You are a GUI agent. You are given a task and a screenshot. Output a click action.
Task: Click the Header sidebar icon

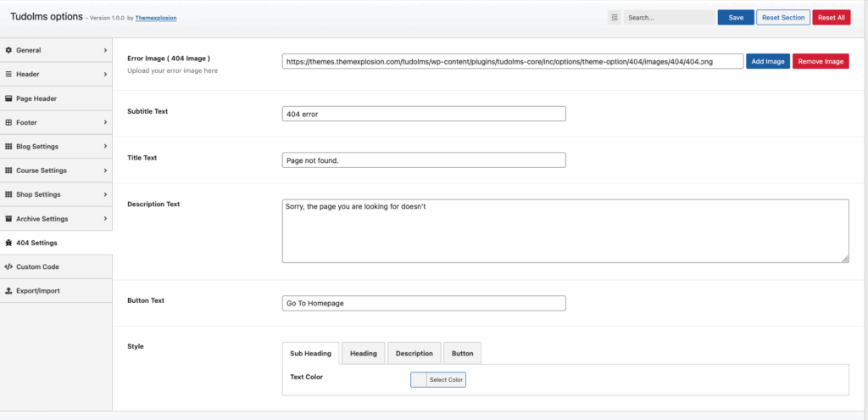[x=8, y=75]
